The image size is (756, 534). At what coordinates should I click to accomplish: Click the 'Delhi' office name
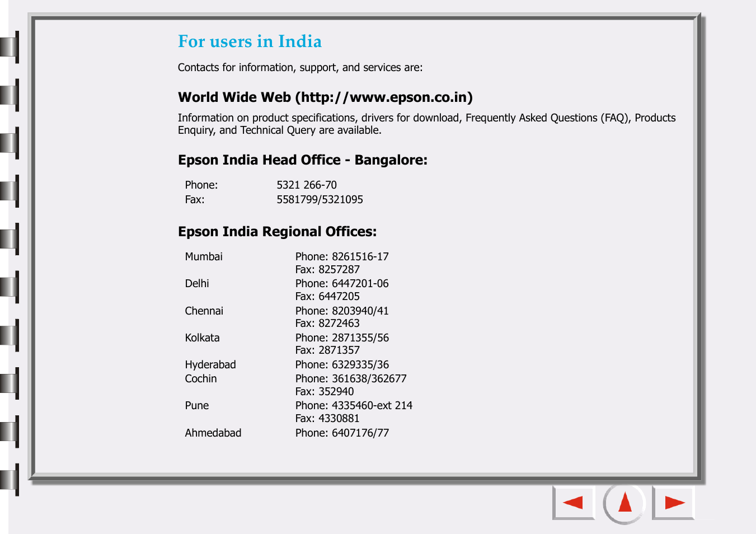(197, 283)
